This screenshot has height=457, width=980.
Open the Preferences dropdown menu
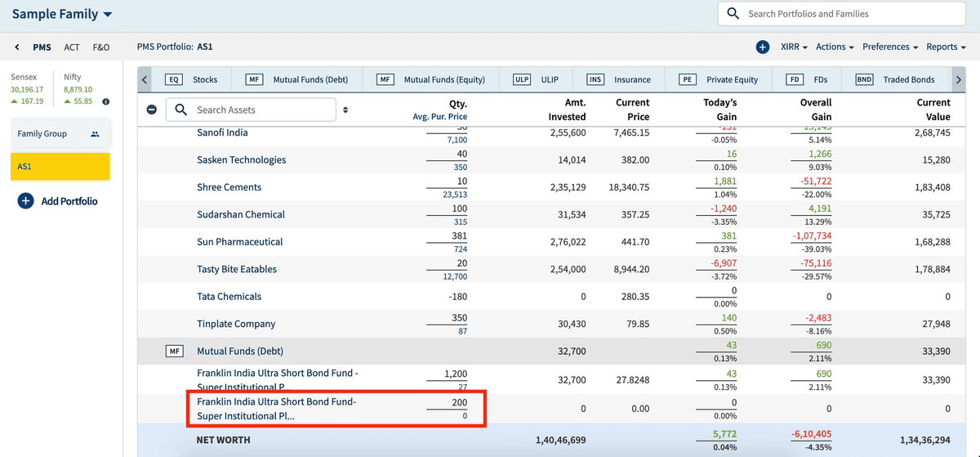pos(890,47)
